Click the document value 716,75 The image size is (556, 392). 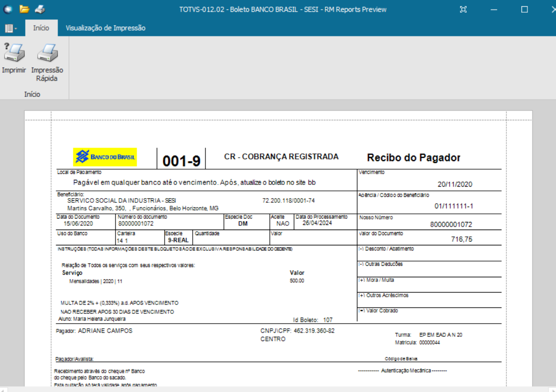pyautogui.click(x=462, y=239)
